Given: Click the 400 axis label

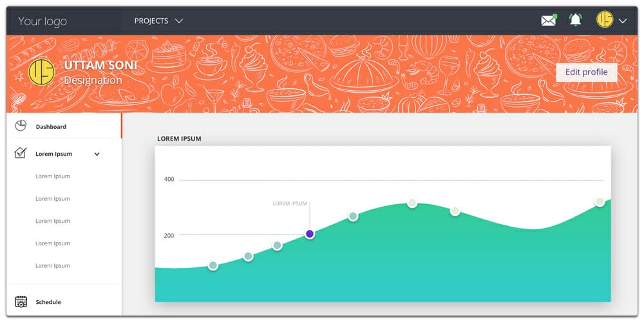Looking at the screenshot, I should pyautogui.click(x=169, y=179).
